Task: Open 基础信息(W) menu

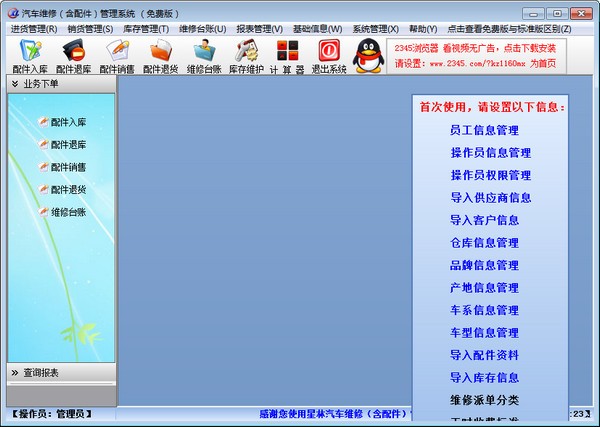Action: click(317, 29)
